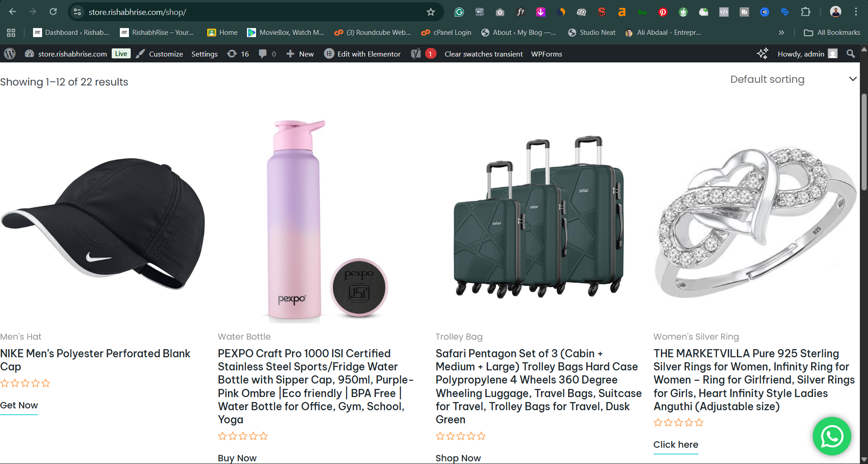The image size is (868, 464).
Task: Click WPForms in the admin bar
Action: pos(546,54)
